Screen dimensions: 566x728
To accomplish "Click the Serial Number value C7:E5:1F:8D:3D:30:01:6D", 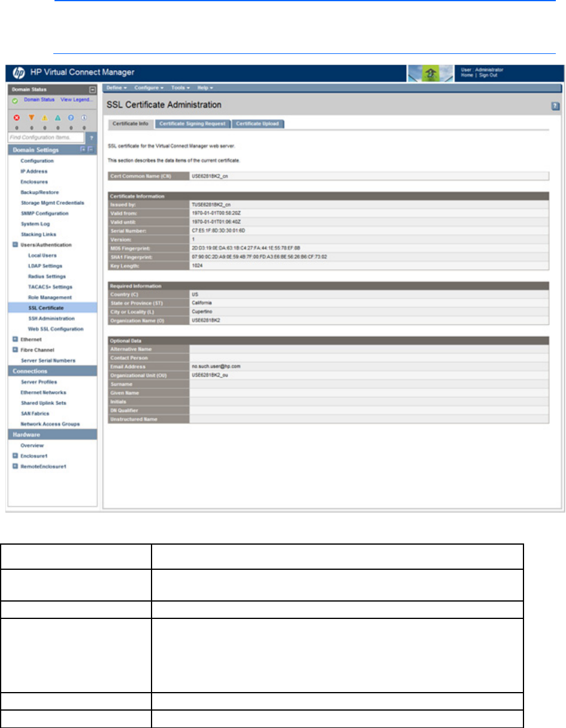I will pyautogui.click(x=219, y=229).
